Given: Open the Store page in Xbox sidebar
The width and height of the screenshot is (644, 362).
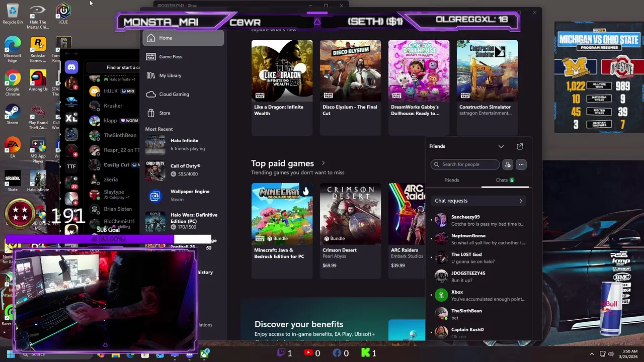Looking at the screenshot, I should pos(183,113).
